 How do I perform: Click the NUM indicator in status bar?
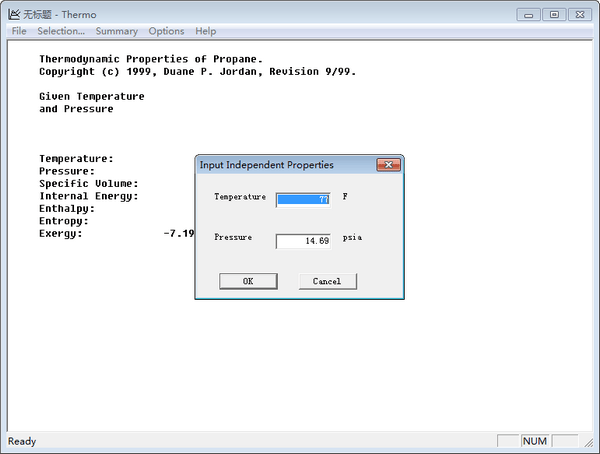535,441
